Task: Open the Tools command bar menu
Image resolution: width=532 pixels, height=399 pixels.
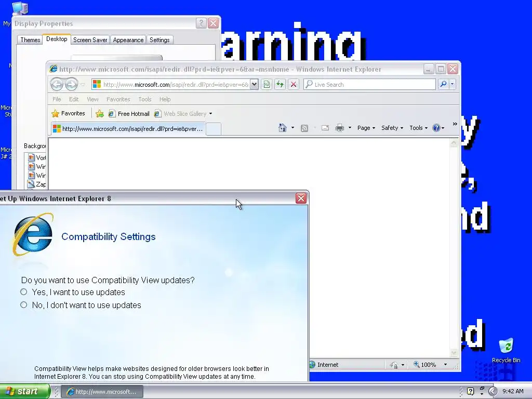Action: tap(418, 128)
